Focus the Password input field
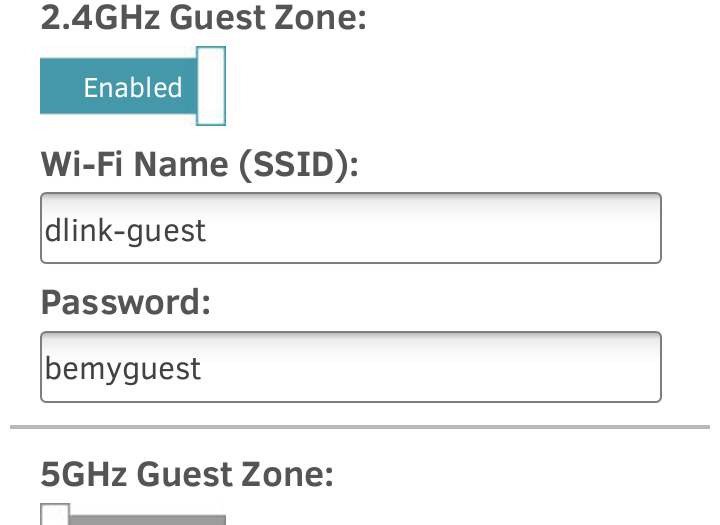720x525 pixels. click(350, 367)
